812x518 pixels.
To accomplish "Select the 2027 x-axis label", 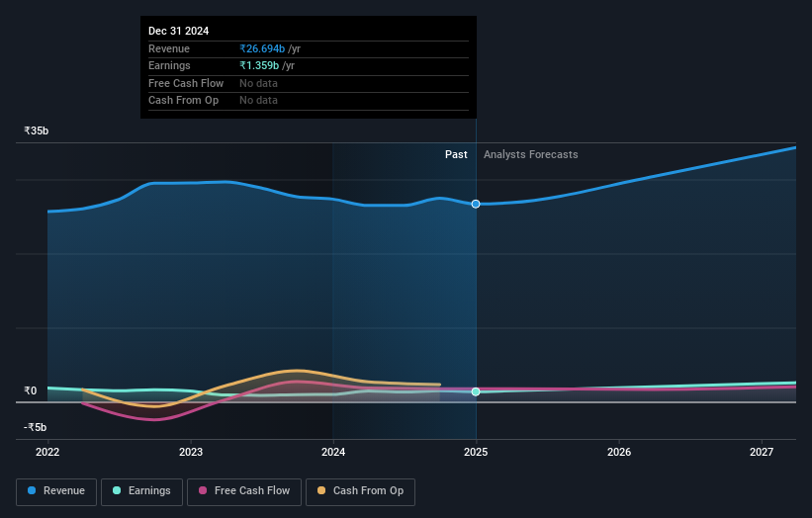I will click(762, 453).
